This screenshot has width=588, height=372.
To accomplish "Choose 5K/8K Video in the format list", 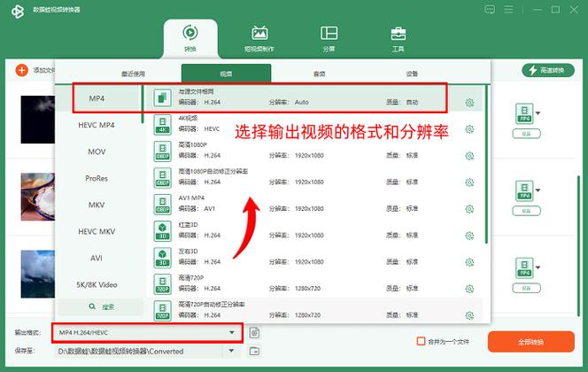I will tap(97, 284).
